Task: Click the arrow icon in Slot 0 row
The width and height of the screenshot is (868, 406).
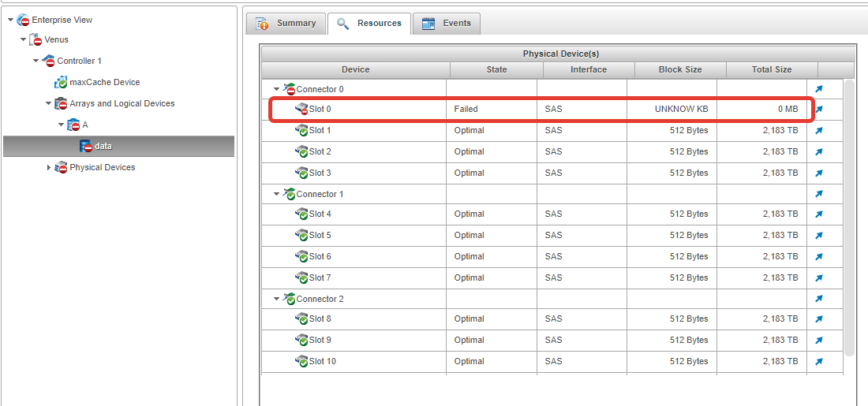Action: [x=819, y=110]
